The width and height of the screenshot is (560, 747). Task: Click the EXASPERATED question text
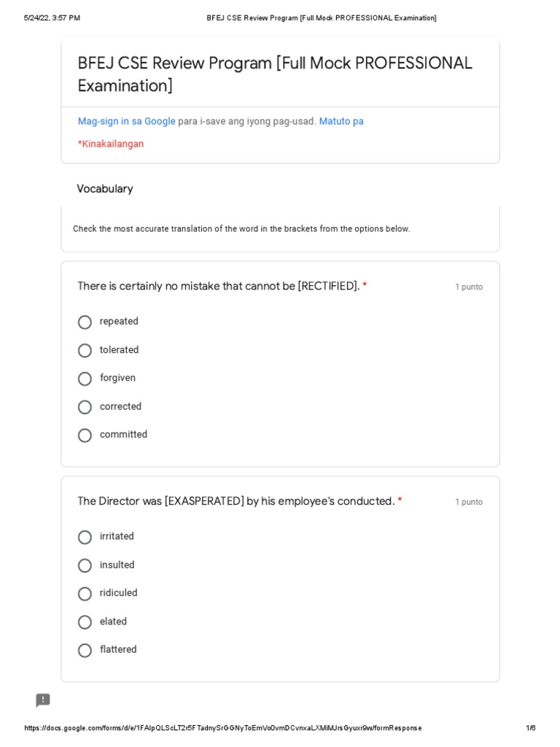[x=236, y=501]
